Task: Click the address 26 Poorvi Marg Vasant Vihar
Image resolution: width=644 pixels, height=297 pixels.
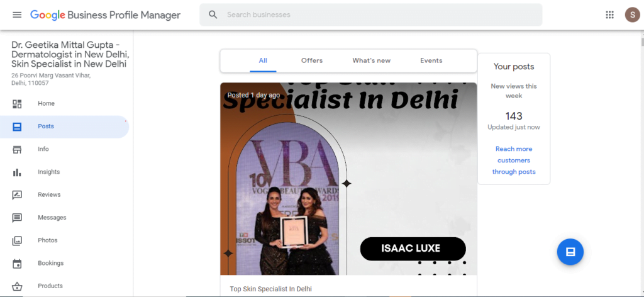Action: [51, 79]
